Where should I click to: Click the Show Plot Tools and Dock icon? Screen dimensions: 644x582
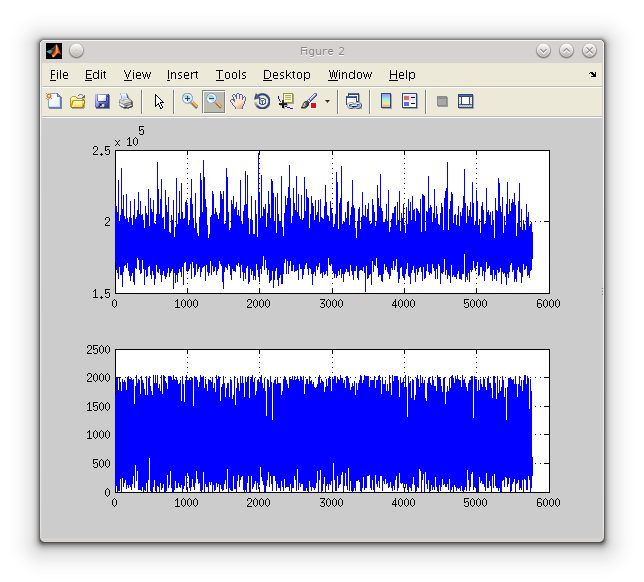pos(465,101)
